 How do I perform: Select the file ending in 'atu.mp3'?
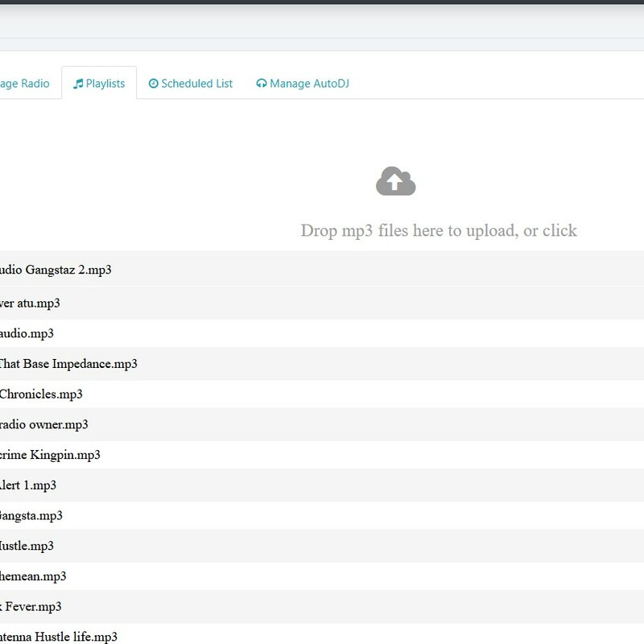31,303
